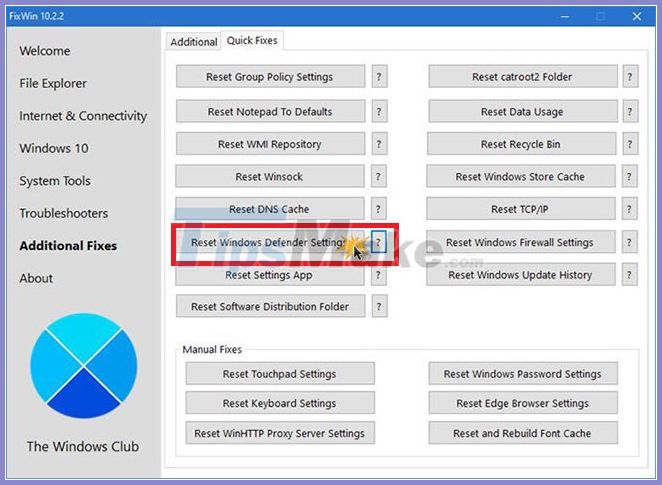This screenshot has height=485, width=662.
Task: Open help for Reset Notepad To Defaults
Action: click(379, 111)
